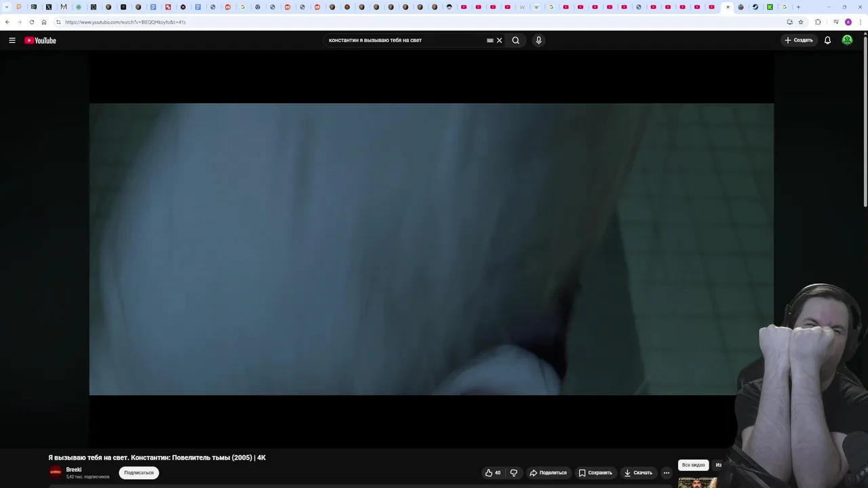Switch to the X (Twitter) tab
Image resolution: width=868 pixels, height=488 pixels.
coord(49,7)
